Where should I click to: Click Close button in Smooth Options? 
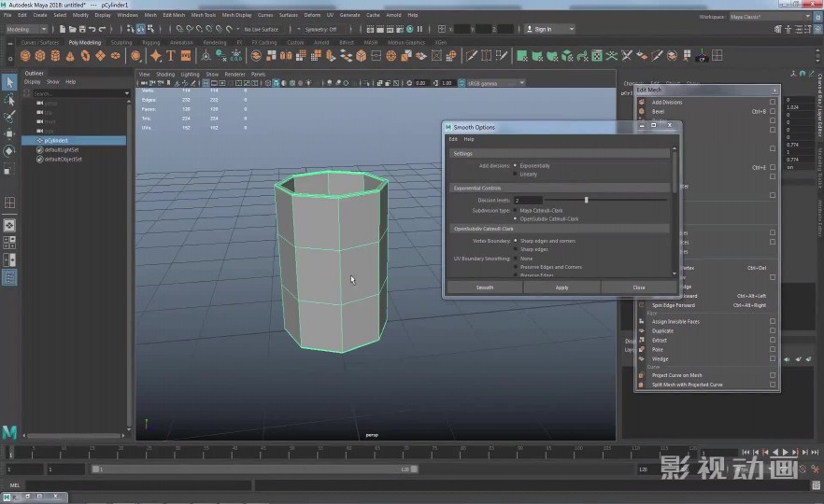pos(638,287)
